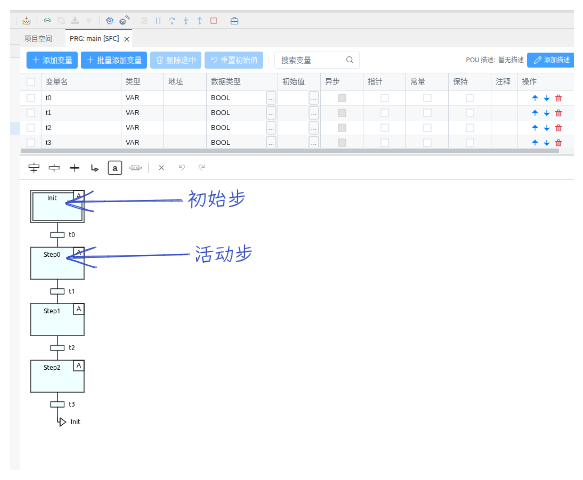Click the download to device icon
583x480 pixels.
point(75,20)
